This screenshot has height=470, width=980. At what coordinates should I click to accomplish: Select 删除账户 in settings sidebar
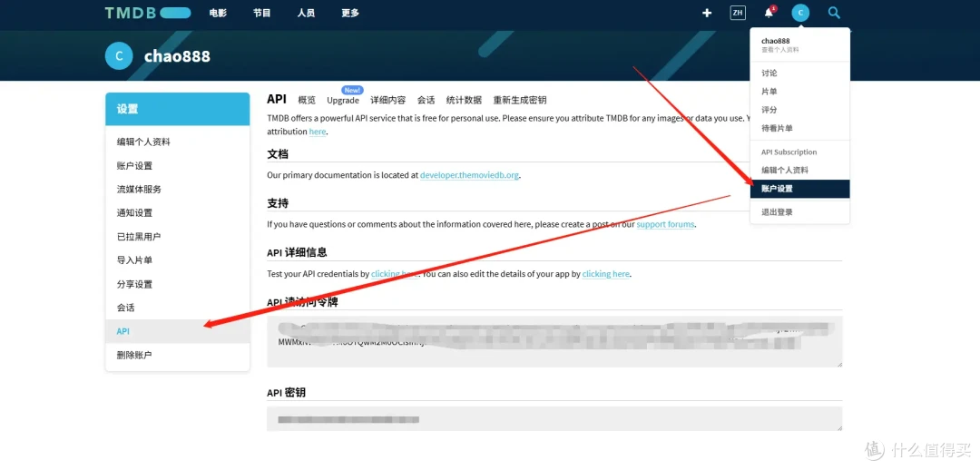pos(178,355)
